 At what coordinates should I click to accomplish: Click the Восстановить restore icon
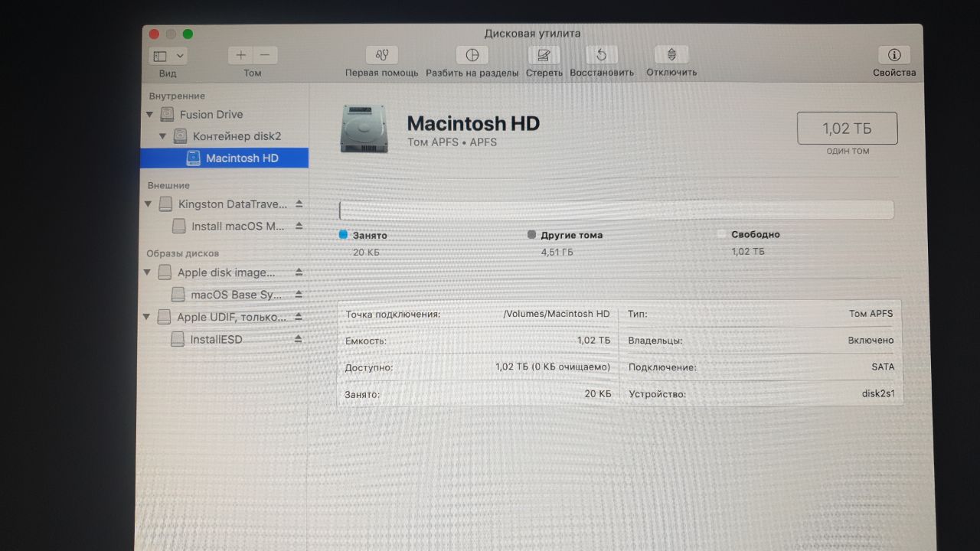click(x=602, y=55)
